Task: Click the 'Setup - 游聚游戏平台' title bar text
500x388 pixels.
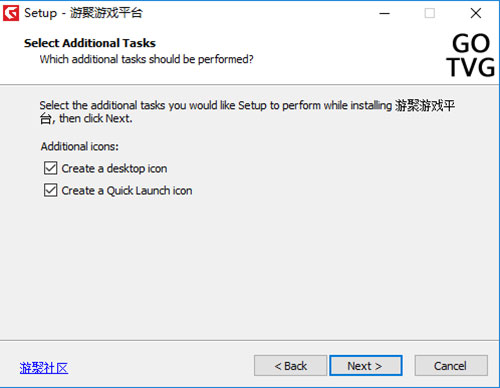Action: [x=83, y=13]
